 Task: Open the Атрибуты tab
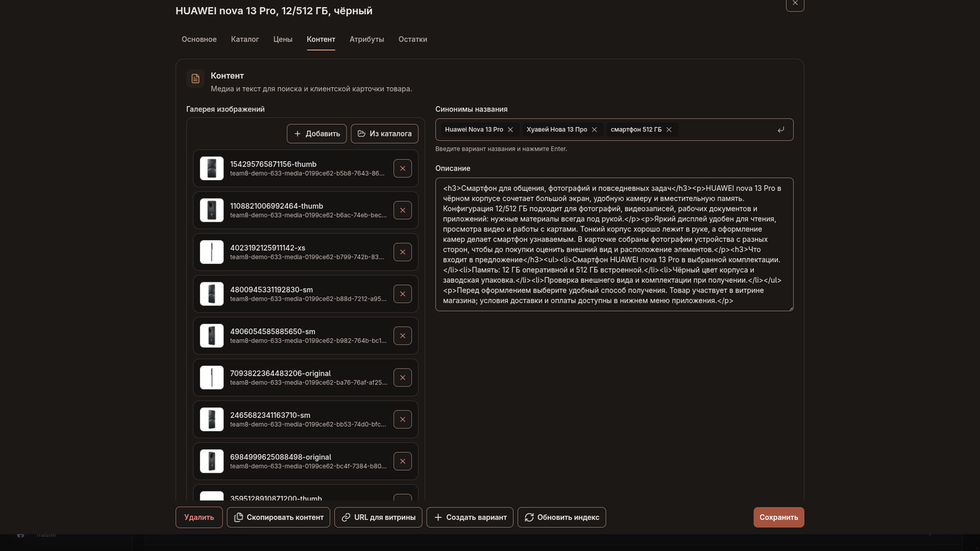point(367,39)
